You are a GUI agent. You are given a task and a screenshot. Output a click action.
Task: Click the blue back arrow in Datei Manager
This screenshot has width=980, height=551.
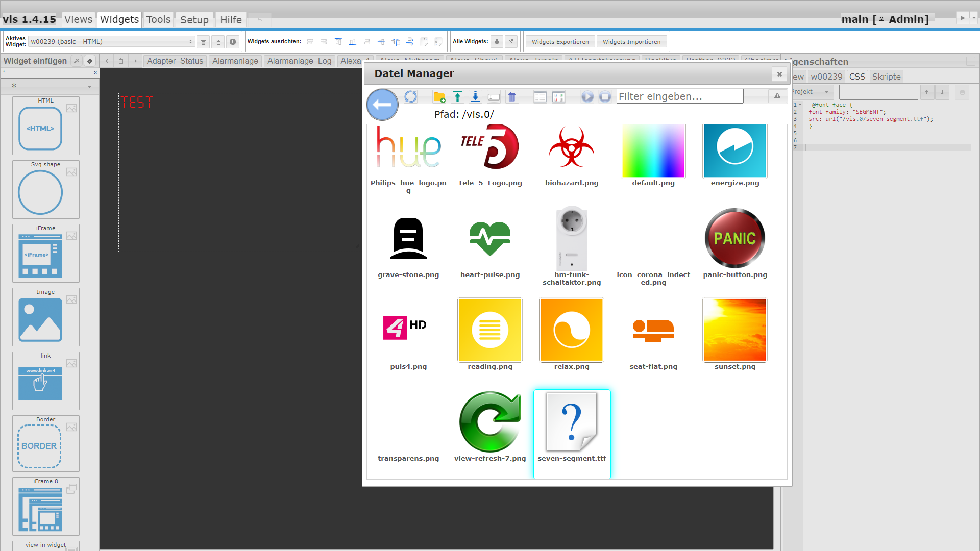pos(382,105)
